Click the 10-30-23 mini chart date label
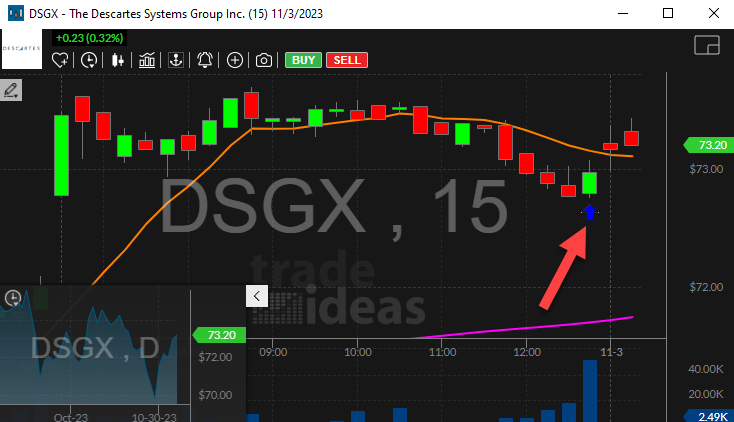734x422 pixels. (x=154, y=417)
